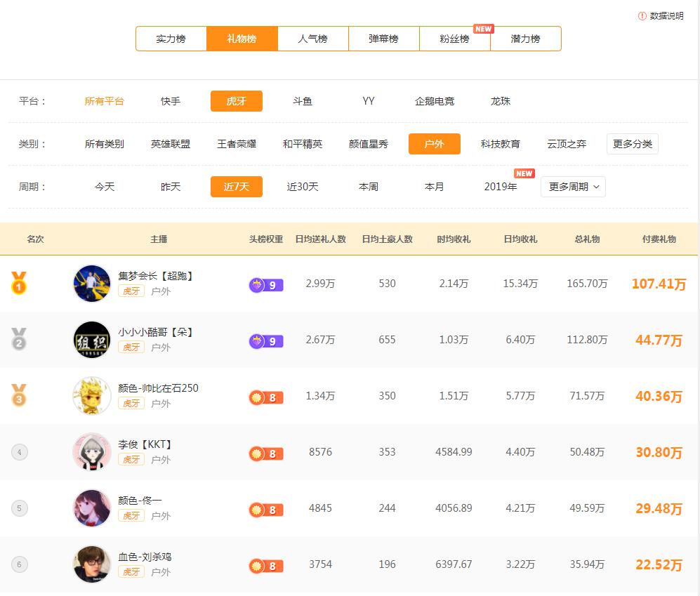Open streamer link 血色-刘杀鸡
This screenshot has width=700, height=596.
[145, 557]
